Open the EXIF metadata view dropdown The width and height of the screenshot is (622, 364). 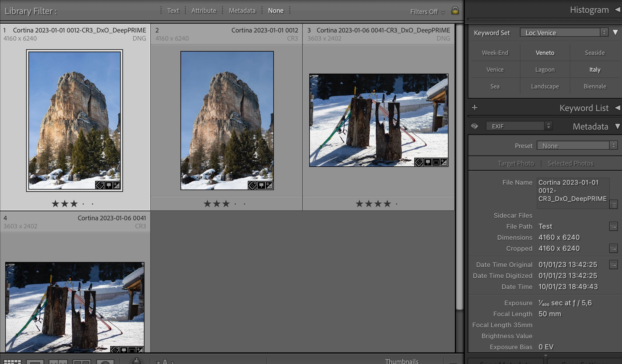(x=519, y=126)
